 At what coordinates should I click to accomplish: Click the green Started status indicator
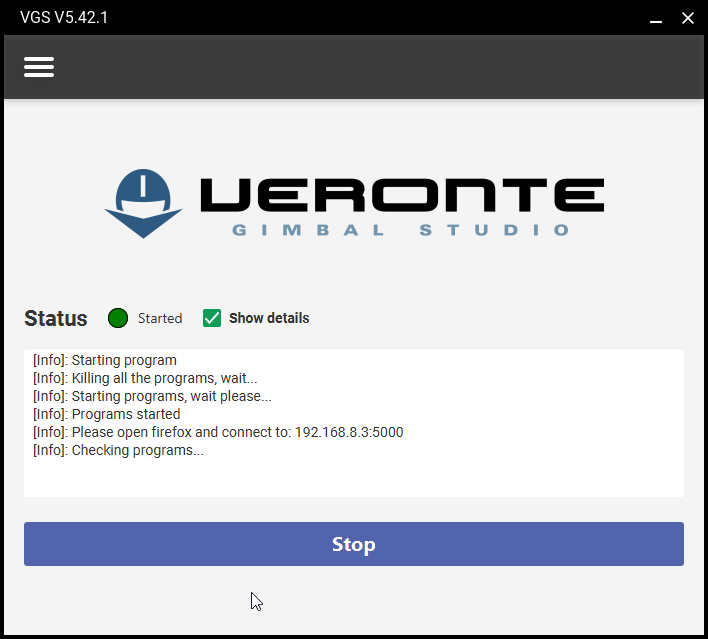point(118,318)
